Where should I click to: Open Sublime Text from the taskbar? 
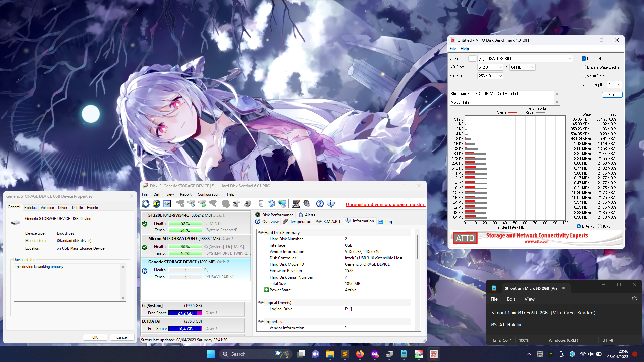pyautogui.click(x=345, y=354)
